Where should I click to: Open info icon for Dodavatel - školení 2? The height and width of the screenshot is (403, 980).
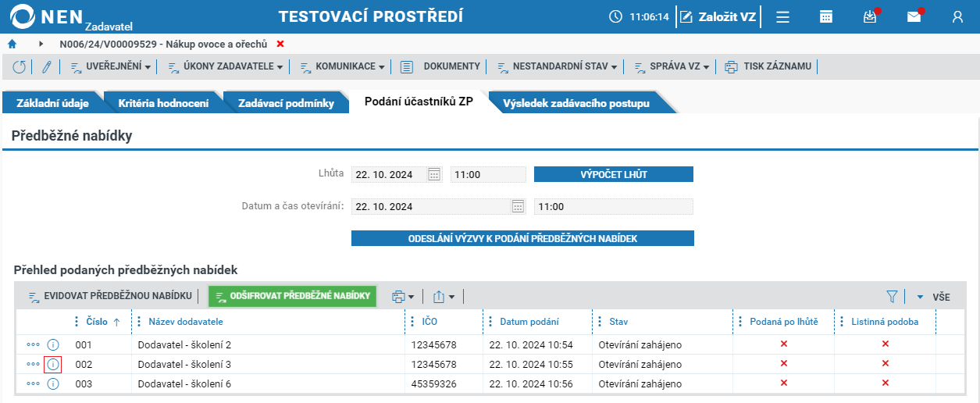53,344
